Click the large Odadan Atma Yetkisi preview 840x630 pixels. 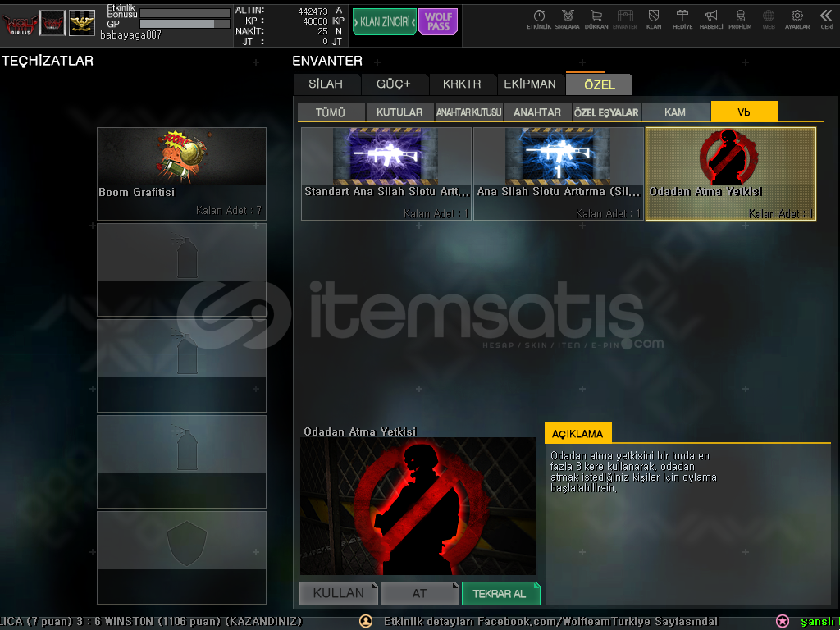click(x=418, y=507)
